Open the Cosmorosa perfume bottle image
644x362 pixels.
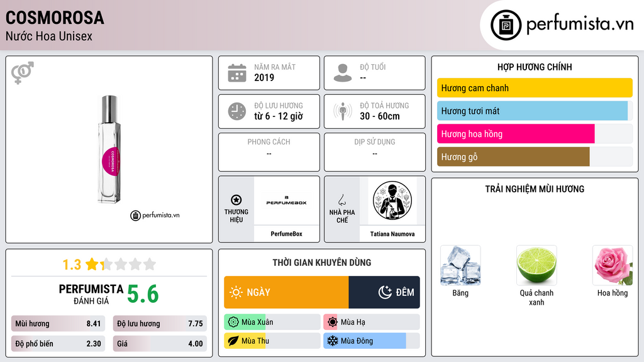109,150
